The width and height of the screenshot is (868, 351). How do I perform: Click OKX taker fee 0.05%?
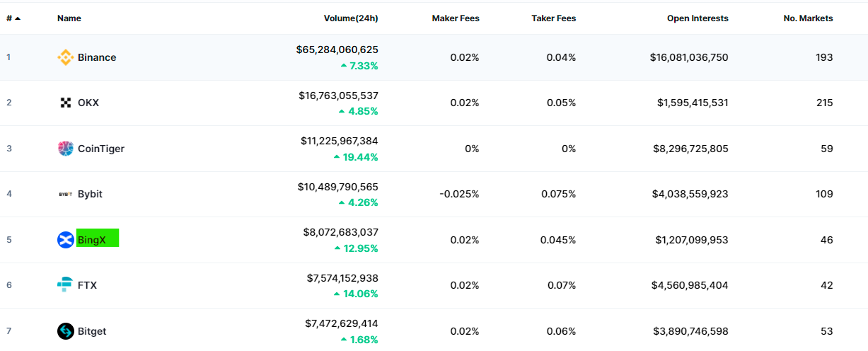562,103
